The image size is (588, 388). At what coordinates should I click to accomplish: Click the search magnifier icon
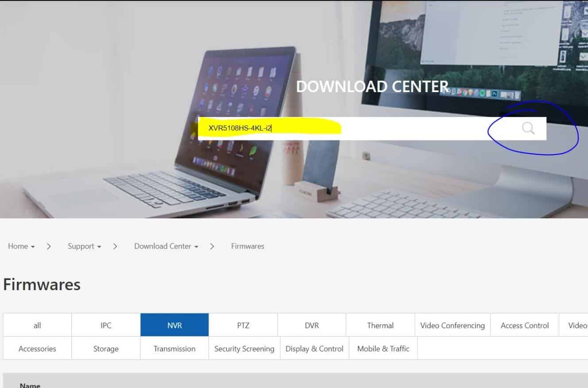pos(528,129)
